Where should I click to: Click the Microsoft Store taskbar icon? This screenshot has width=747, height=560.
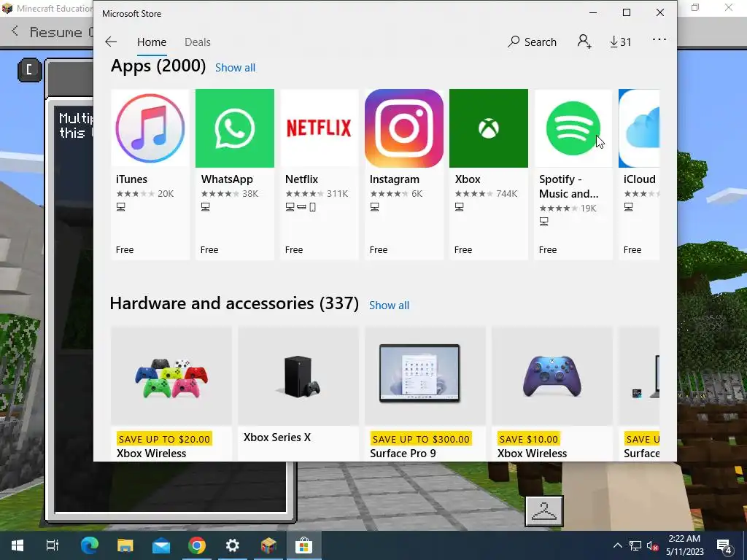tap(303, 545)
